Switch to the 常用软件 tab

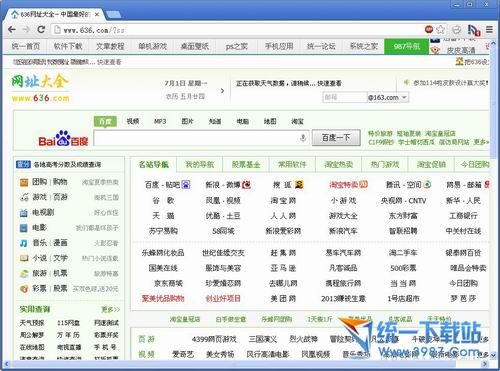coord(292,164)
